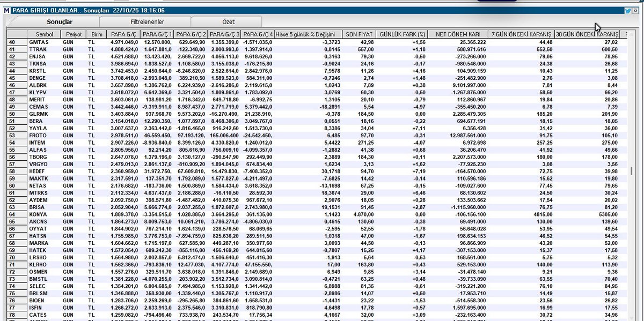Image resolution: width=644 pixels, height=321 pixels.
Task: Close the Para Girişi Olanlar window
Action: coord(636,10)
